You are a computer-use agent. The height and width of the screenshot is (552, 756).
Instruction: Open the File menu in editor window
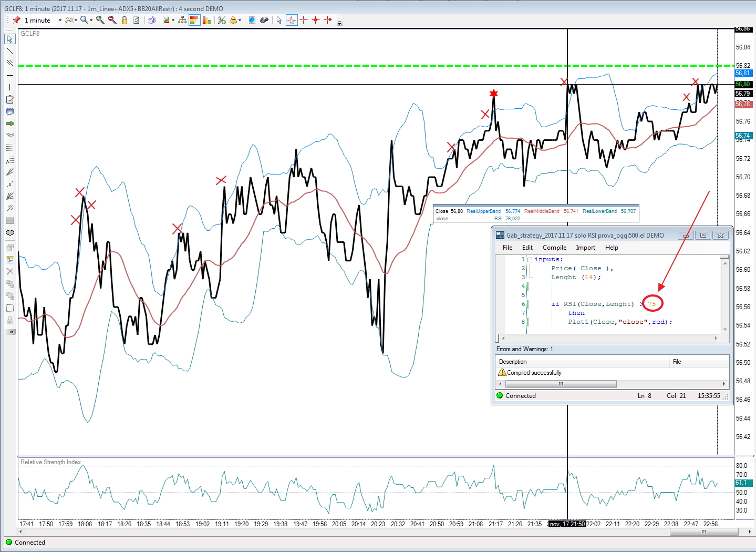508,248
